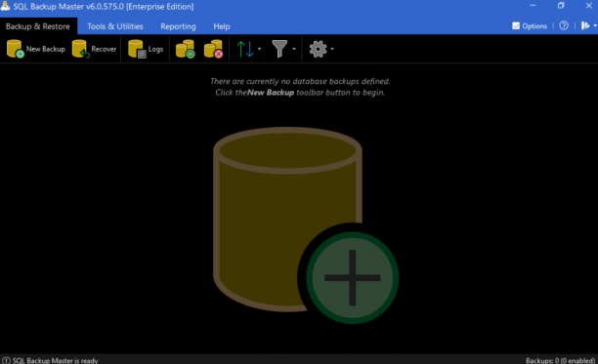598x364 pixels.
Task: Click the settings gear icon
Action: pyautogui.click(x=319, y=49)
